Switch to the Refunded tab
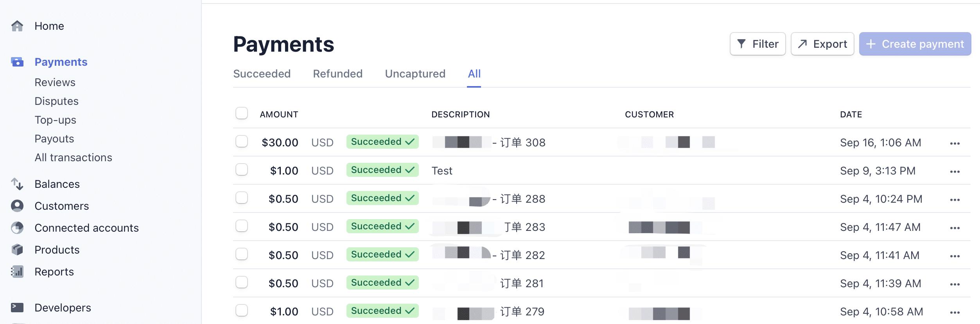The height and width of the screenshot is (324, 980). pos(337,74)
